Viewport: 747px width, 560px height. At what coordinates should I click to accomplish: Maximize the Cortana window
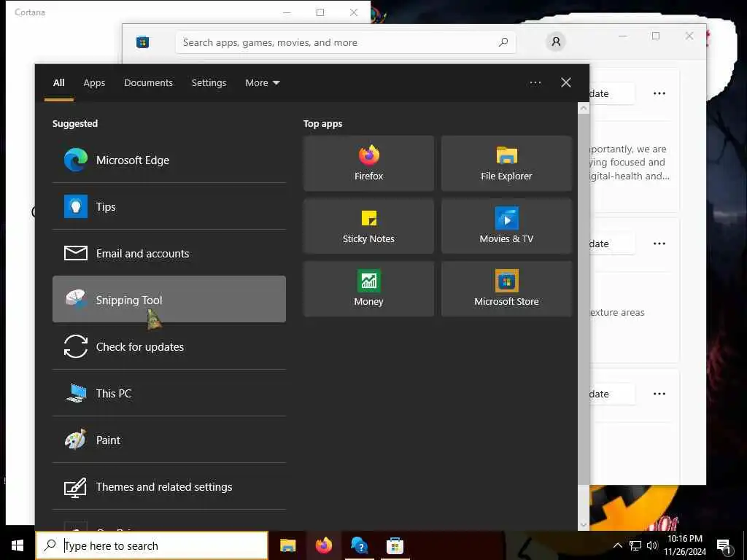tap(320, 12)
